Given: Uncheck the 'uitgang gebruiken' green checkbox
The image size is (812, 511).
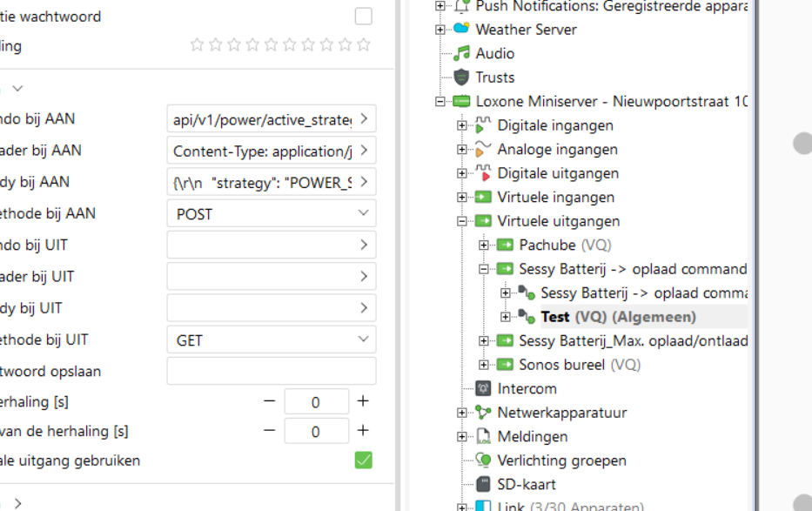Looking at the screenshot, I should (364, 460).
